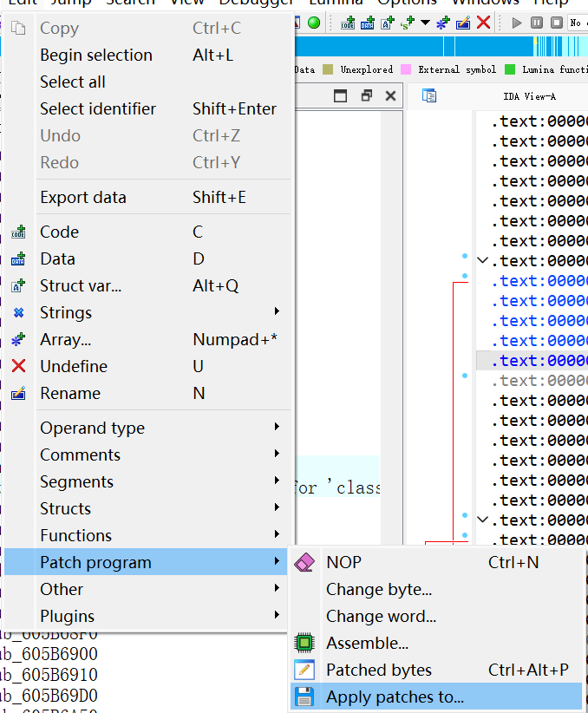Expand the Plugins submenu
Viewport: 588px width, 713px height.
click(147, 616)
